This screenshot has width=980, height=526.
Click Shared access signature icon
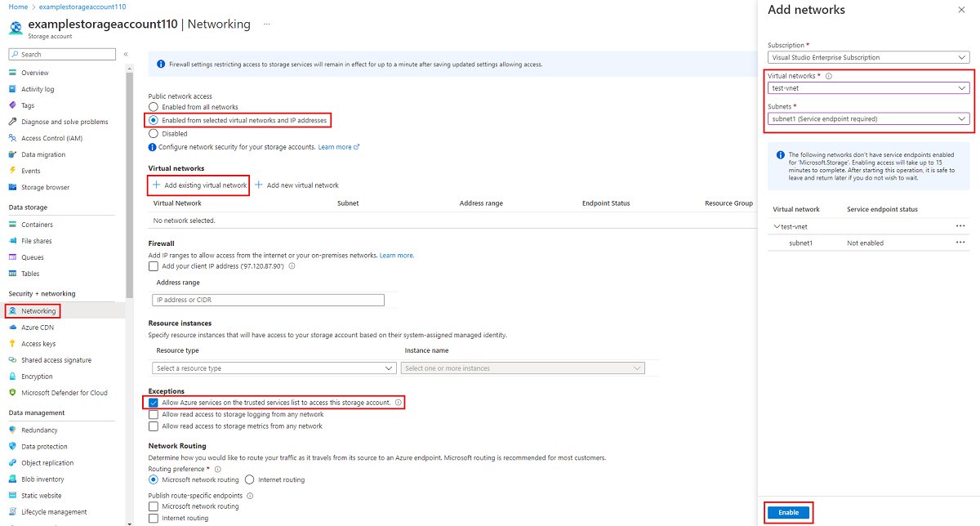click(12, 360)
